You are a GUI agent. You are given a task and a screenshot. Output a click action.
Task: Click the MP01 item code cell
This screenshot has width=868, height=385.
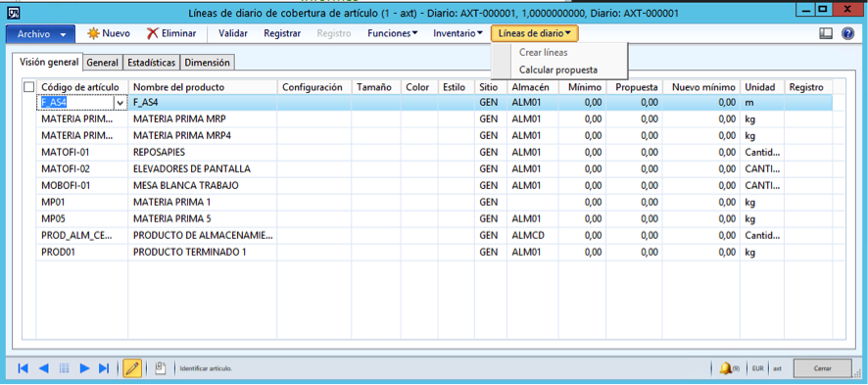82,202
